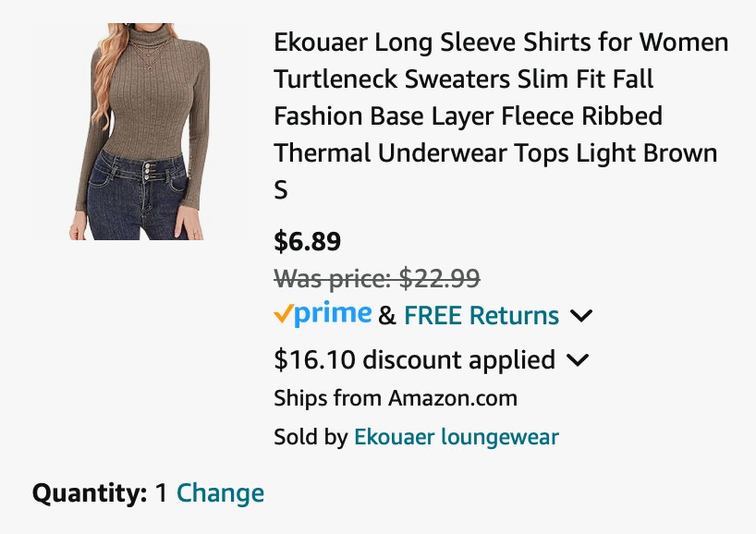756x534 pixels.
Task: Click the $6.89 current price
Action: pos(308,242)
